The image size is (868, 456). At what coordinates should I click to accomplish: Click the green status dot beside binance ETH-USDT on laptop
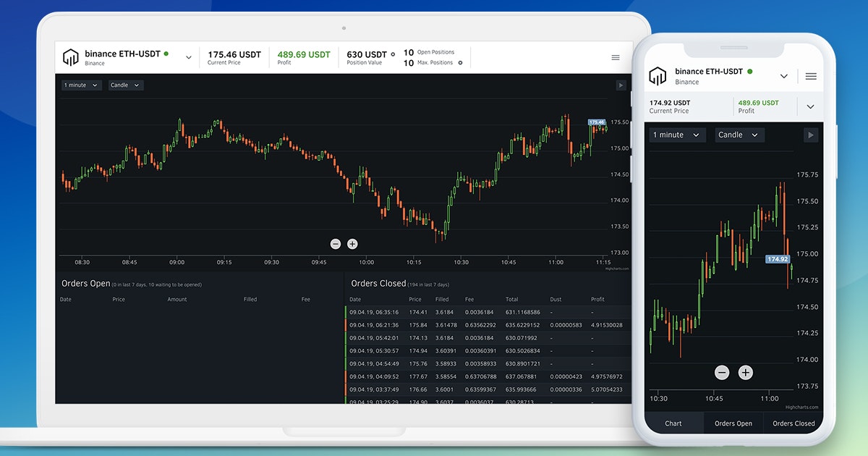coord(166,54)
